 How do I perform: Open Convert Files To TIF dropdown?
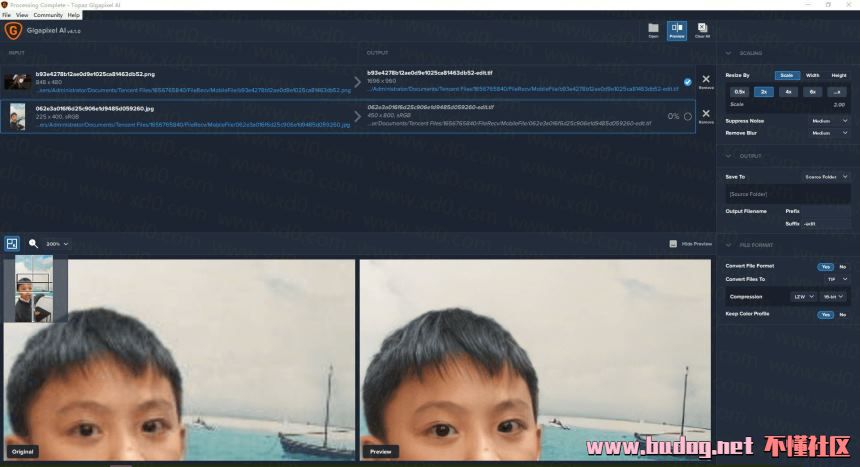tap(838, 279)
